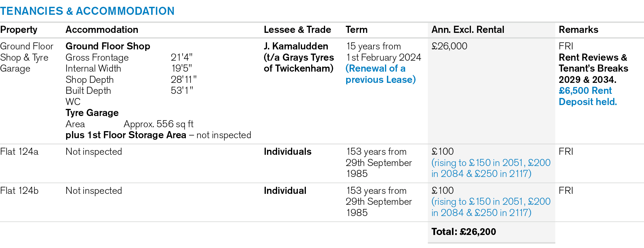Click the Individual lessee for Flat 124b
The image size is (644, 248).
click(x=285, y=191)
